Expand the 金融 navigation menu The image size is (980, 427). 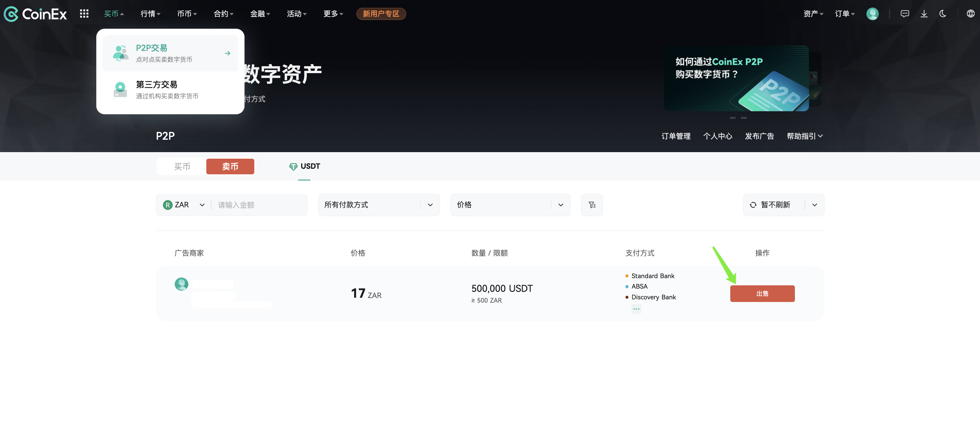(260, 14)
